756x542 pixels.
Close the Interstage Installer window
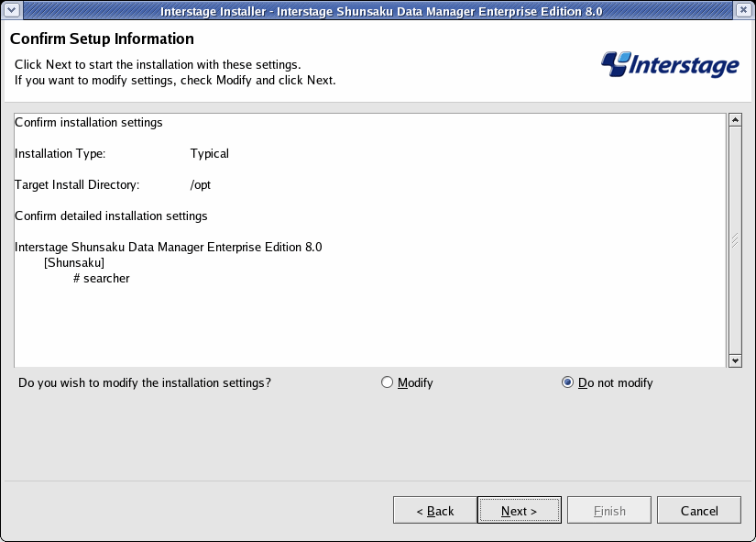(x=743, y=10)
